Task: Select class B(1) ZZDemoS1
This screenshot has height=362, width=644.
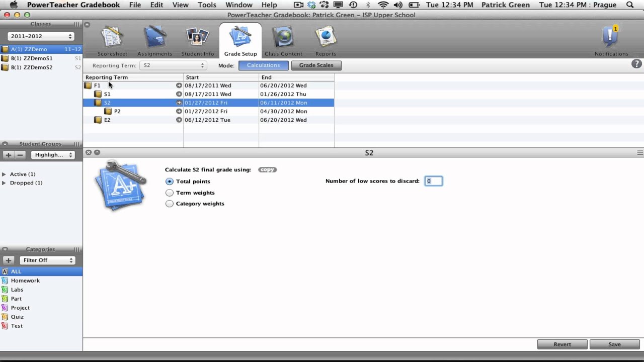Action: click(x=41, y=58)
